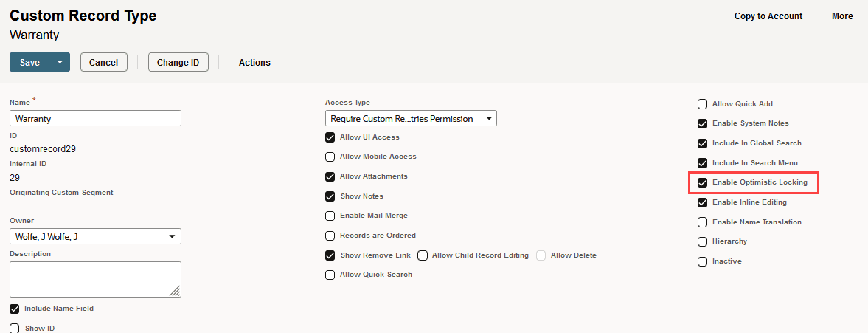Viewport: 868px width, 333px height.
Task: Check the Enable Mail Merge box
Action: coord(330,216)
